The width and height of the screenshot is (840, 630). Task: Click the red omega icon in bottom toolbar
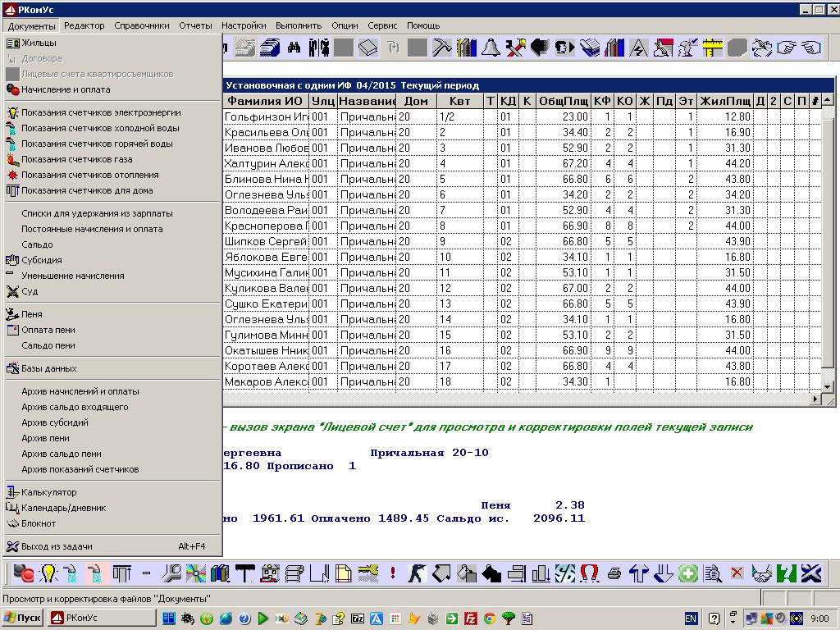589,573
